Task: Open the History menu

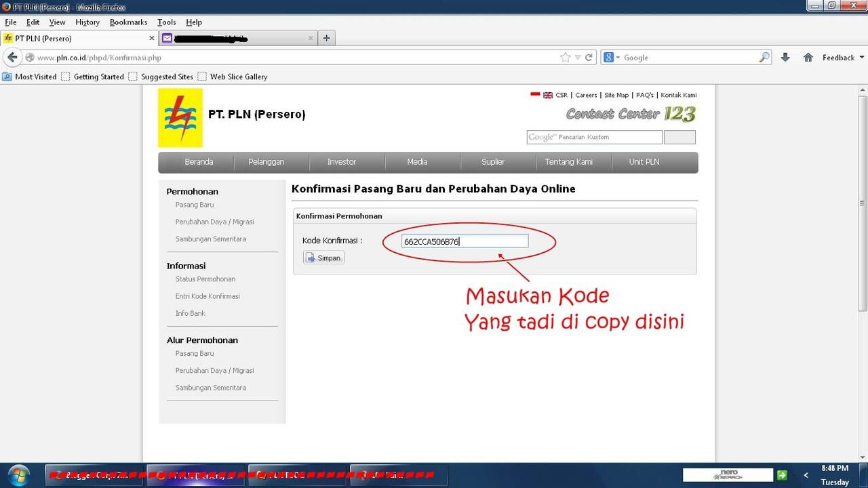Action: tap(87, 22)
